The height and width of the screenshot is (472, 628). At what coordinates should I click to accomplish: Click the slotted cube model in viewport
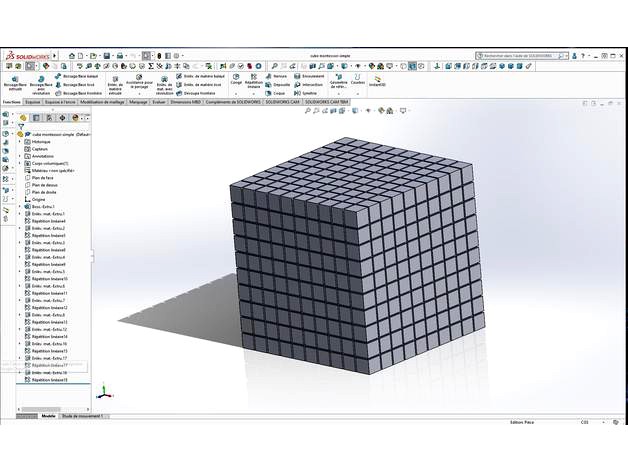pos(356,256)
